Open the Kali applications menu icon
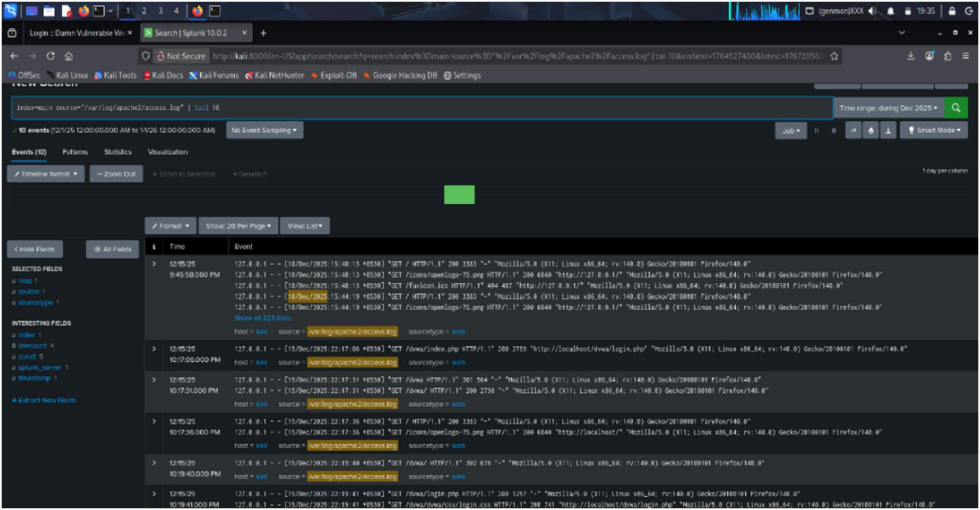 tap(11, 11)
